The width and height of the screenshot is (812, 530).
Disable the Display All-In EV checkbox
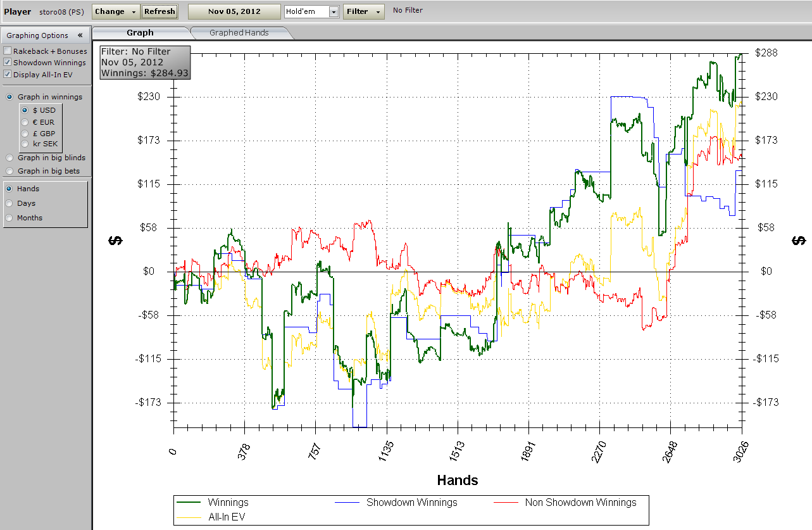tap(8, 75)
